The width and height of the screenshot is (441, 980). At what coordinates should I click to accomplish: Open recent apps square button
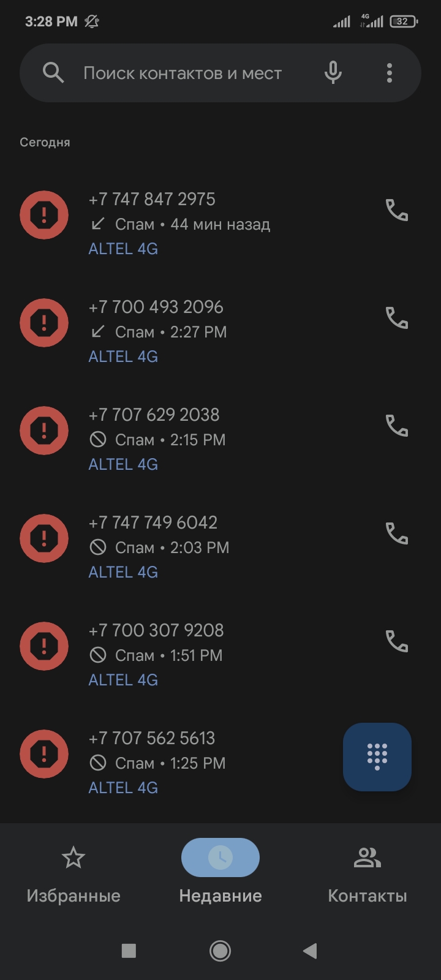[x=129, y=951]
